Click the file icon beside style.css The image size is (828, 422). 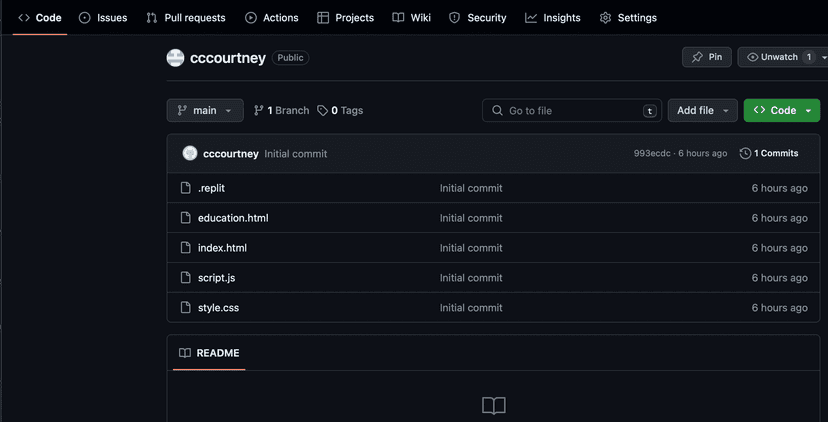185,308
